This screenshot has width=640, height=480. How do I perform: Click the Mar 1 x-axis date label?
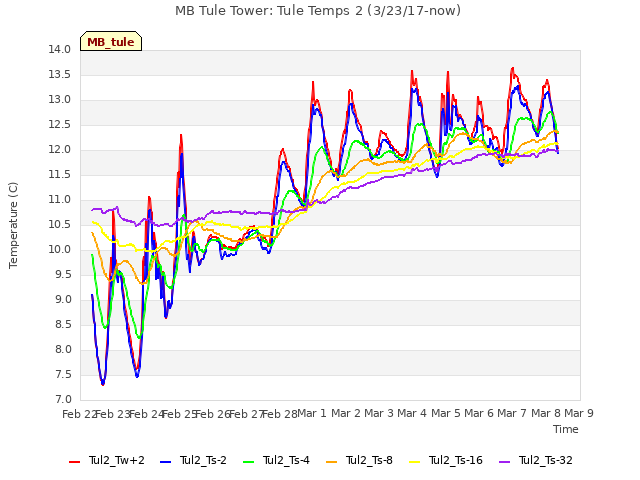click(312, 413)
